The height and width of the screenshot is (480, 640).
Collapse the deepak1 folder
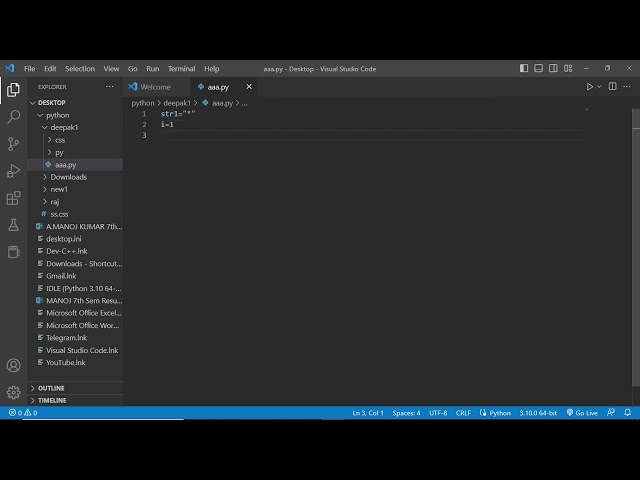point(44,127)
